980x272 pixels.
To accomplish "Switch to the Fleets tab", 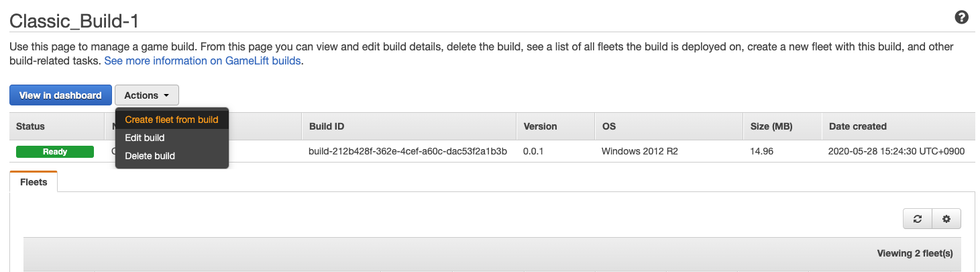I will [34, 181].
